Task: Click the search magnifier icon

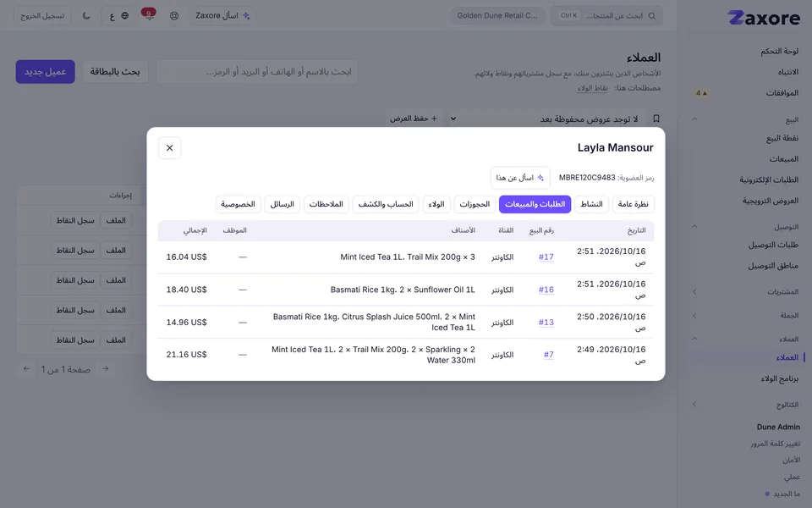Action: (652, 15)
